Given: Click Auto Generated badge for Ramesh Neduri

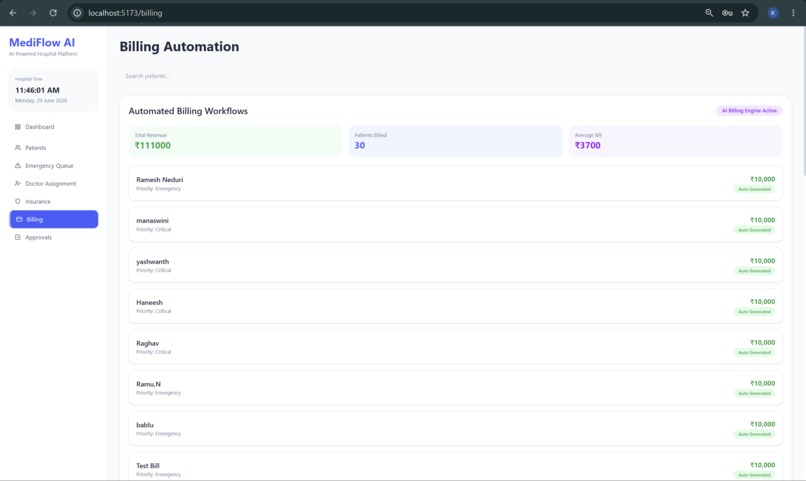Looking at the screenshot, I should tap(754, 189).
